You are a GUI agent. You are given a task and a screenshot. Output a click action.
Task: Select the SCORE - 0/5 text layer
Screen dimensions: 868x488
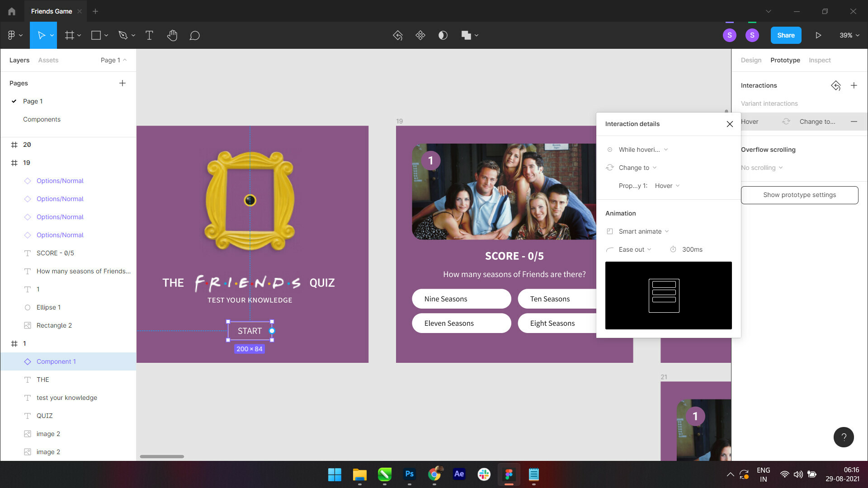pos(68,253)
